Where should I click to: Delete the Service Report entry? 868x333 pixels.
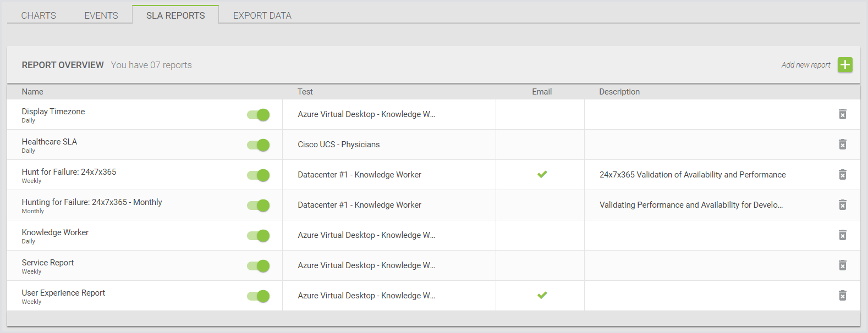[842, 265]
